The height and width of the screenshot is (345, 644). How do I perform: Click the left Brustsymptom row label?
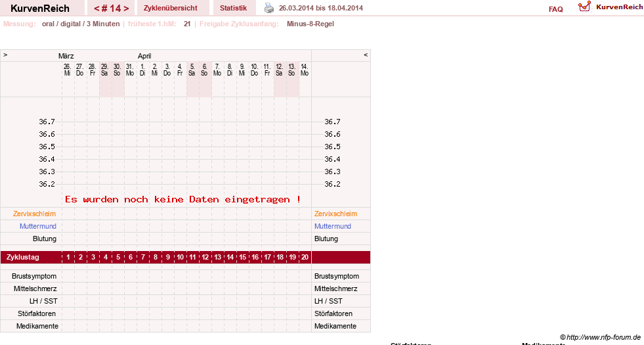click(x=34, y=277)
